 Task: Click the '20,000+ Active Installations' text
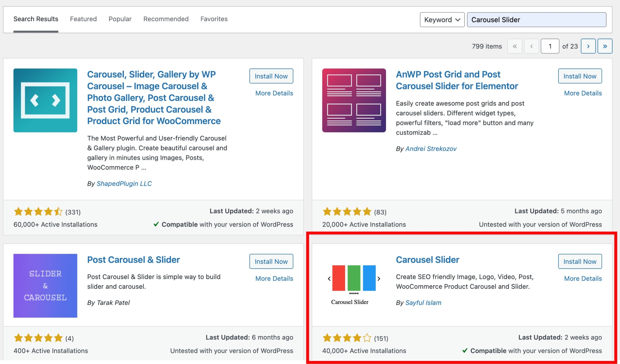(364, 225)
